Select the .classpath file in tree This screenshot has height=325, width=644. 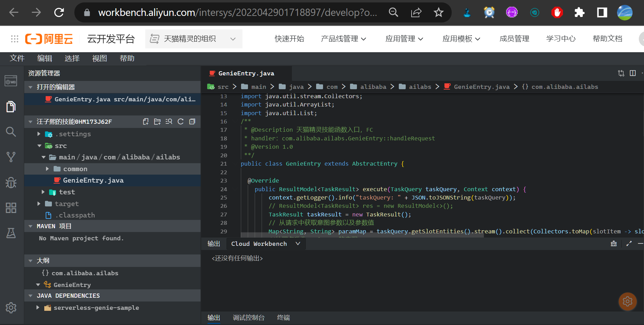click(x=75, y=215)
